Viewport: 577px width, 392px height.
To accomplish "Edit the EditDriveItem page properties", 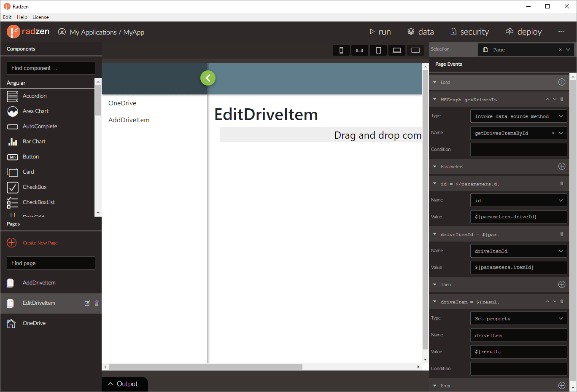I will pos(87,303).
